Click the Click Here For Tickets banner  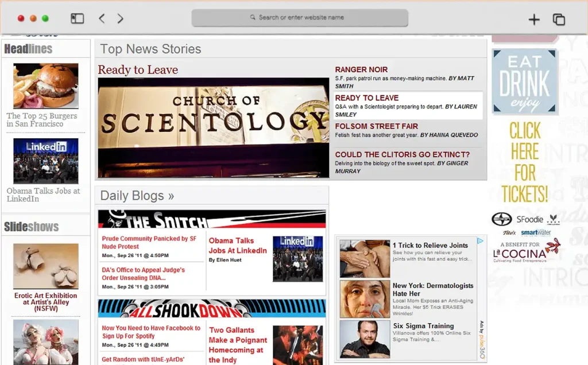tap(525, 162)
